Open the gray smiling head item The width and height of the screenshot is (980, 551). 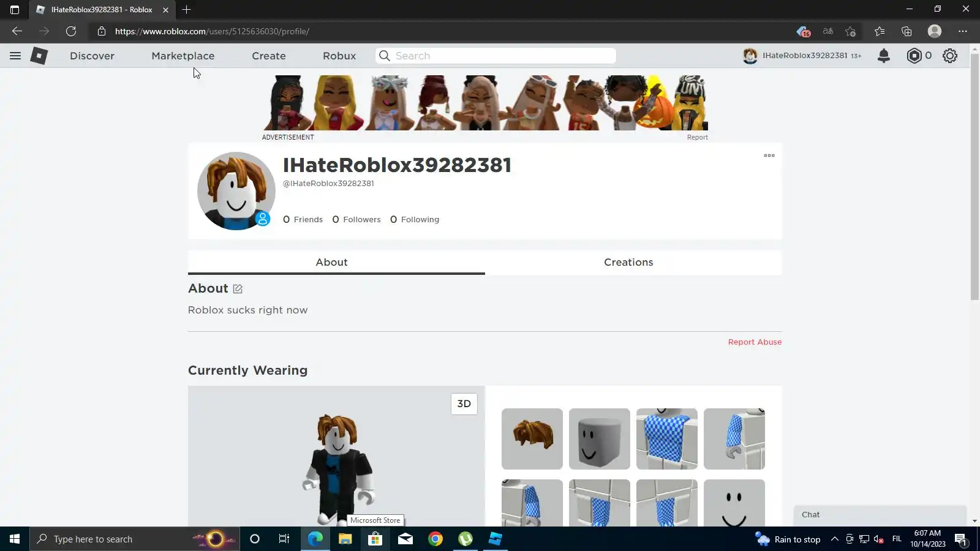(x=600, y=439)
